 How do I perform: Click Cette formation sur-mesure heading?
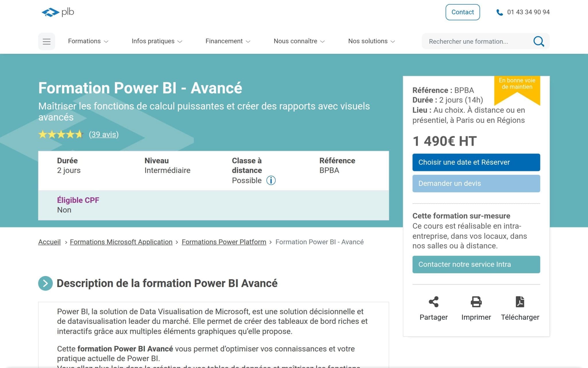coord(461,216)
